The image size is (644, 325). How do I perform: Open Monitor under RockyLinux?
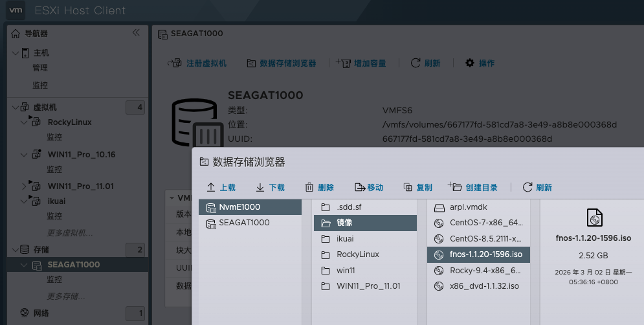[x=54, y=137]
